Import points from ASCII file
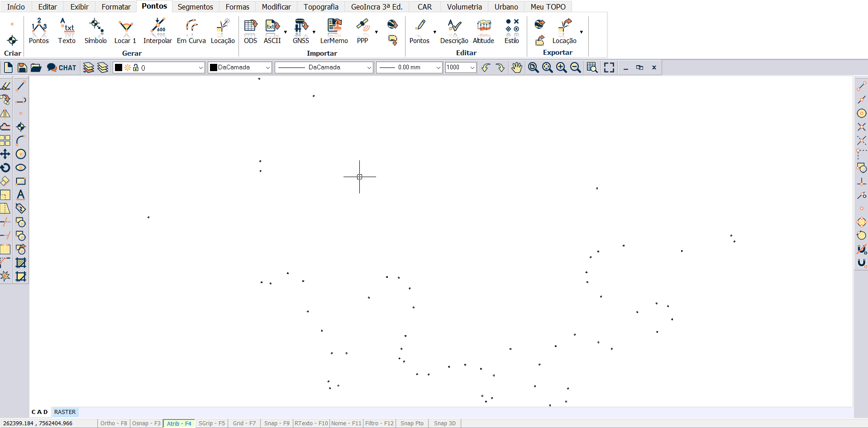The image size is (868, 428). 272,31
